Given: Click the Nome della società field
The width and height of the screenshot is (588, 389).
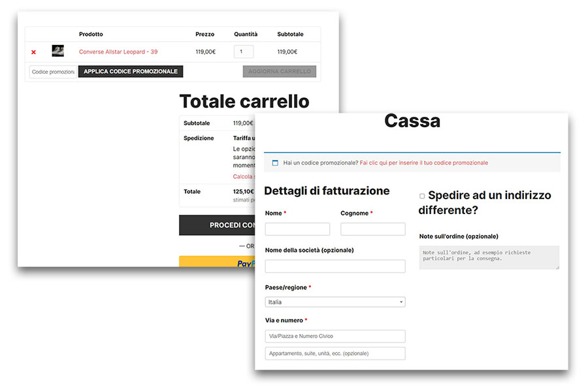Looking at the screenshot, I should click(x=335, y=266).
